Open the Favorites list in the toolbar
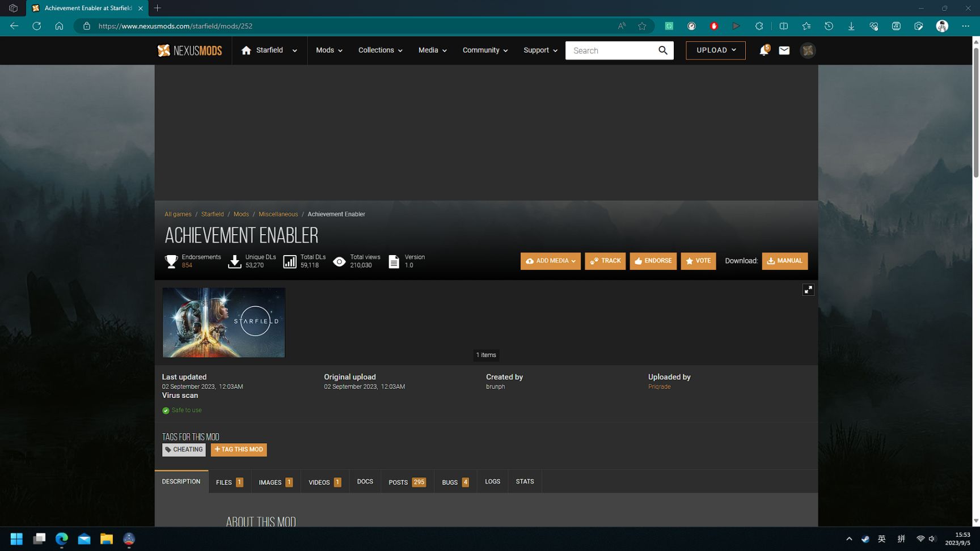This screenshot has height=551, width=980. [806, 26]
